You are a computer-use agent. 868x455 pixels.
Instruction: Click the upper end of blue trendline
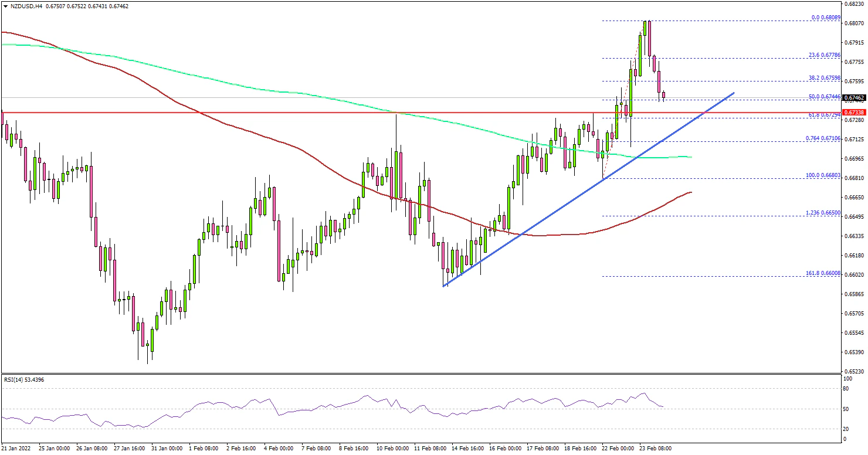[733, 93]
